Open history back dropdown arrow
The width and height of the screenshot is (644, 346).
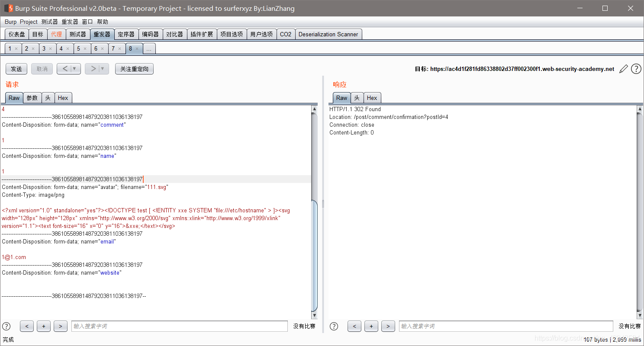tap(74, 69)
